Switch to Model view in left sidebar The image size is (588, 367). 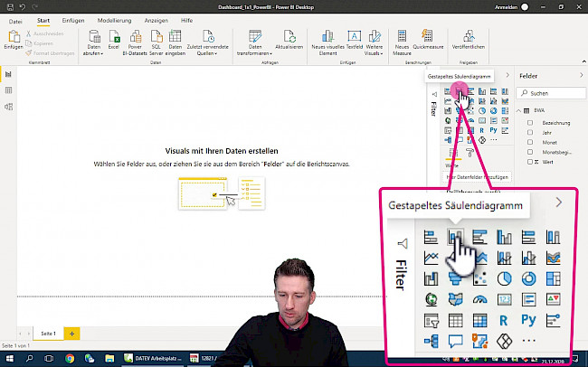pyautogui.click(x=8, y=107)
